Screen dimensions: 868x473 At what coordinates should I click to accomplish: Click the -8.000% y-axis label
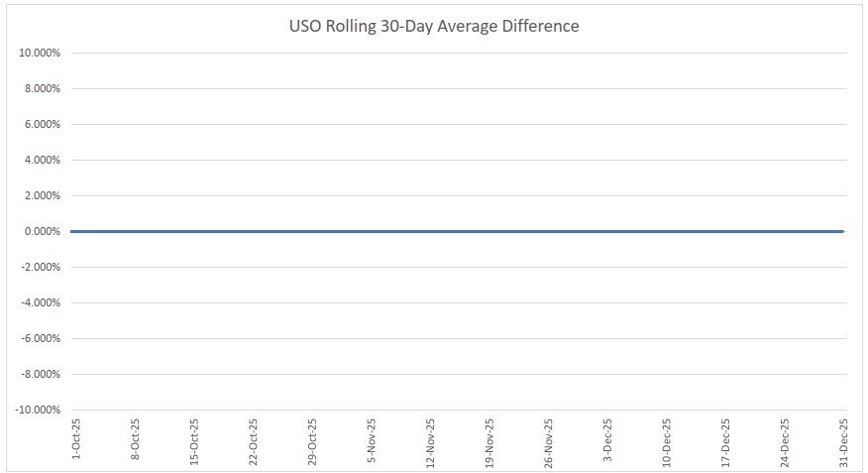coord(40,374)
